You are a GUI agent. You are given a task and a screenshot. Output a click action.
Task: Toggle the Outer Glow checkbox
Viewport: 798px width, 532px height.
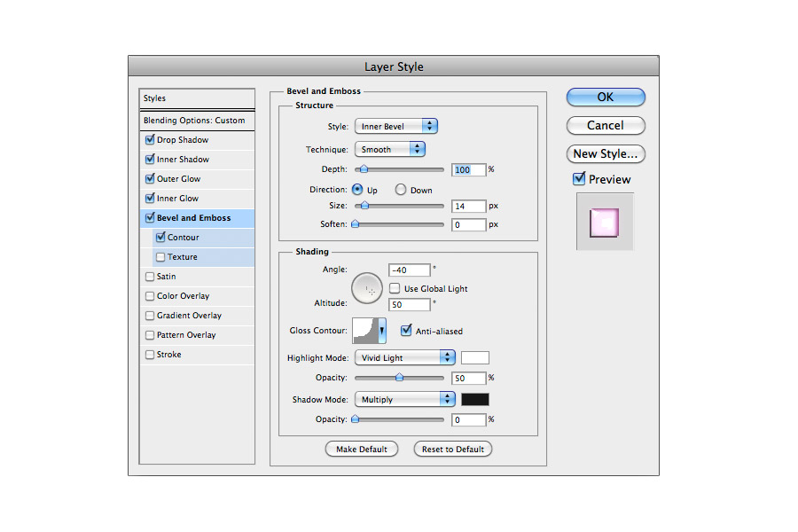(150, 178)
